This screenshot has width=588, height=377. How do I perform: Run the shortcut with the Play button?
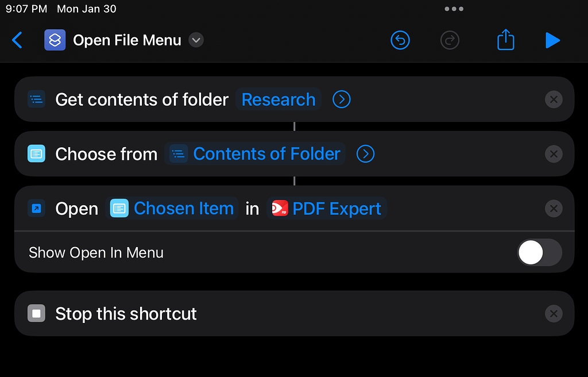pyautogui.click(x=552, y=40)
